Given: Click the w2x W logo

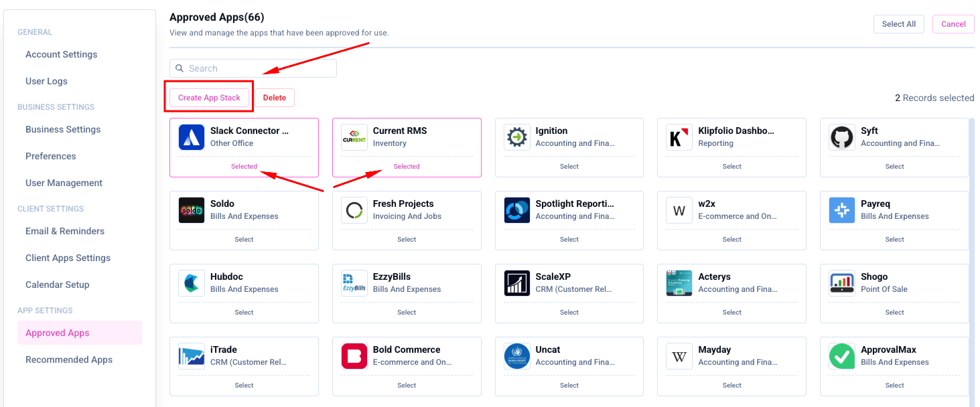Looking at the screenshot, I should (679, 210).
